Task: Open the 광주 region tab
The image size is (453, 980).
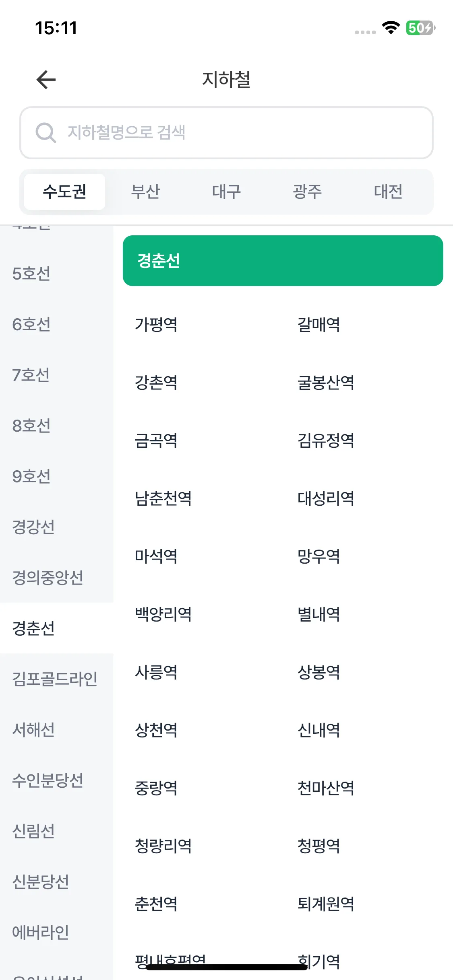Action: point(307,191)
